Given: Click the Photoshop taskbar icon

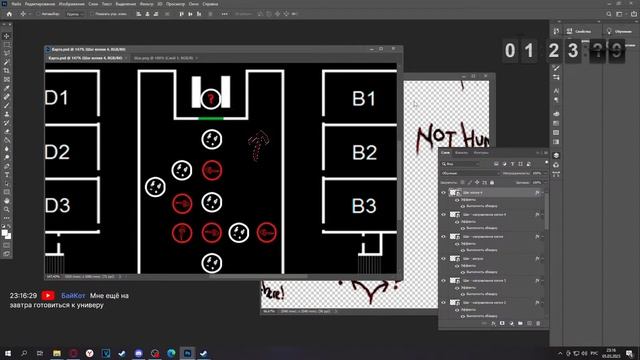Looking at the screenshot, I should pyautogui.click(x=187, y=353).
